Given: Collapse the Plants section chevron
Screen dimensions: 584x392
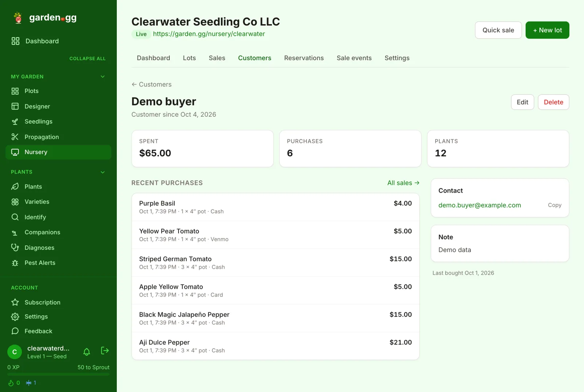Looking at the screenshot, I should [x=103, y=172].
